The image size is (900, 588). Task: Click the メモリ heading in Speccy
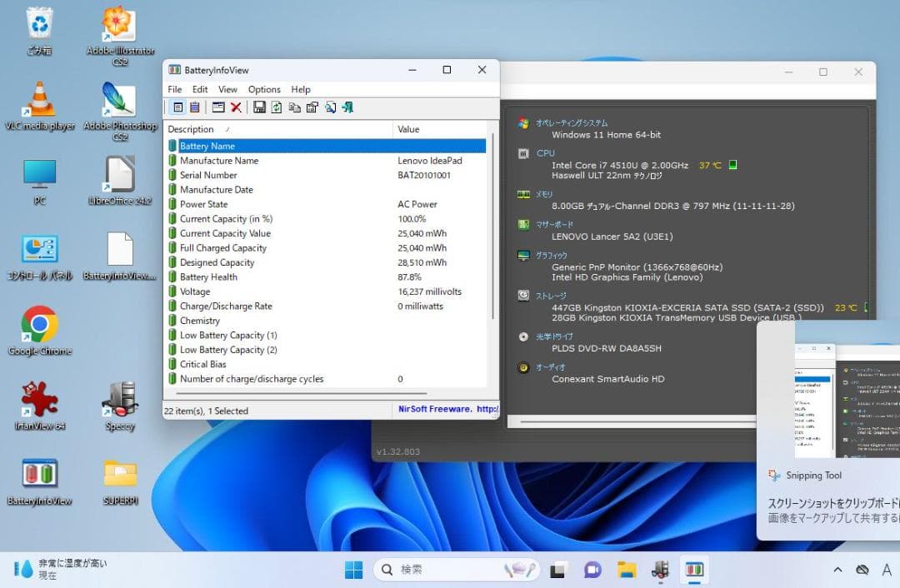click(544, 194)
